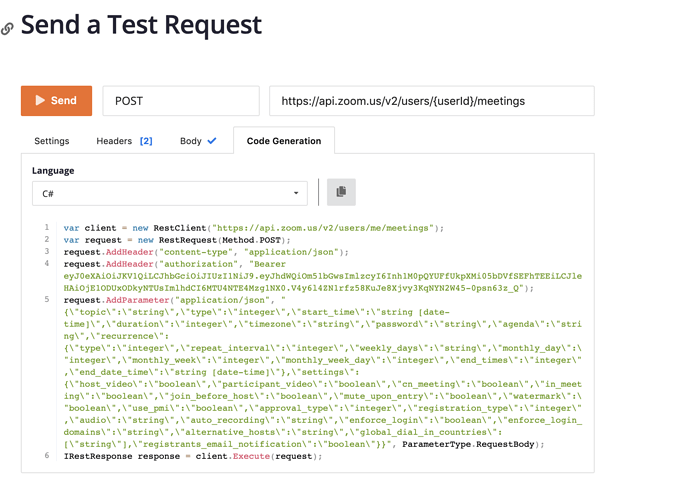This screenshot has height=494, width=690.
Task: Copy the generated code with the clipboard icon
Action: coord(341,192)
